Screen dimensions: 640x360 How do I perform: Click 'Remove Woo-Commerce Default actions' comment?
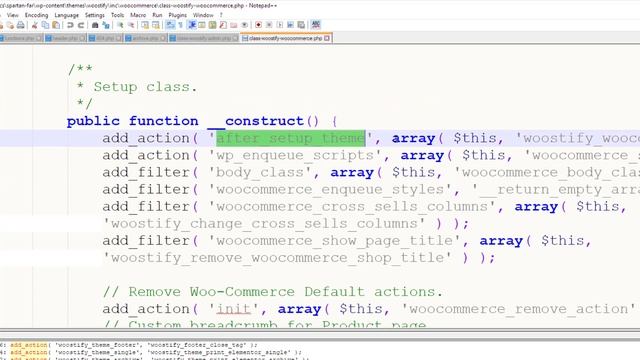coord(273,292)
